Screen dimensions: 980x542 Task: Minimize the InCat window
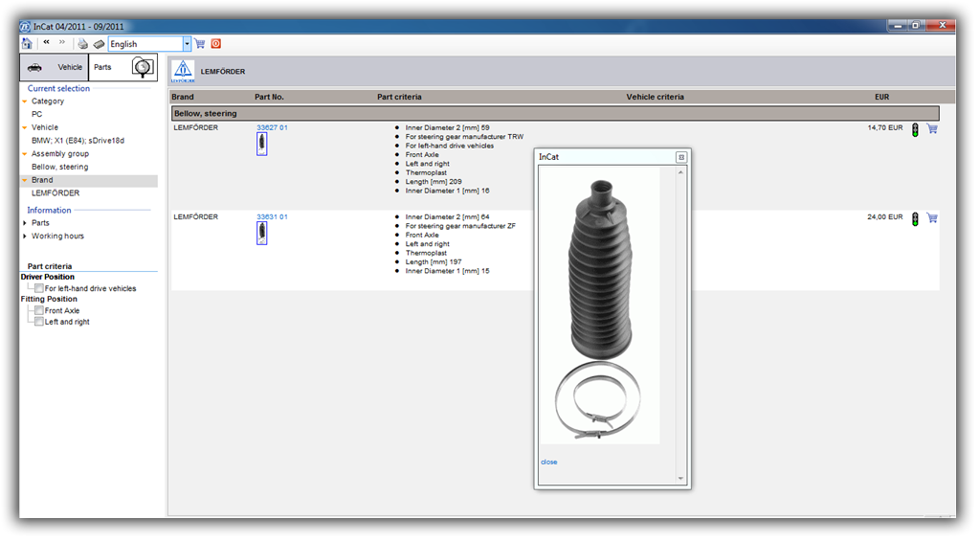pyautogui.click(x=898, y=26)
